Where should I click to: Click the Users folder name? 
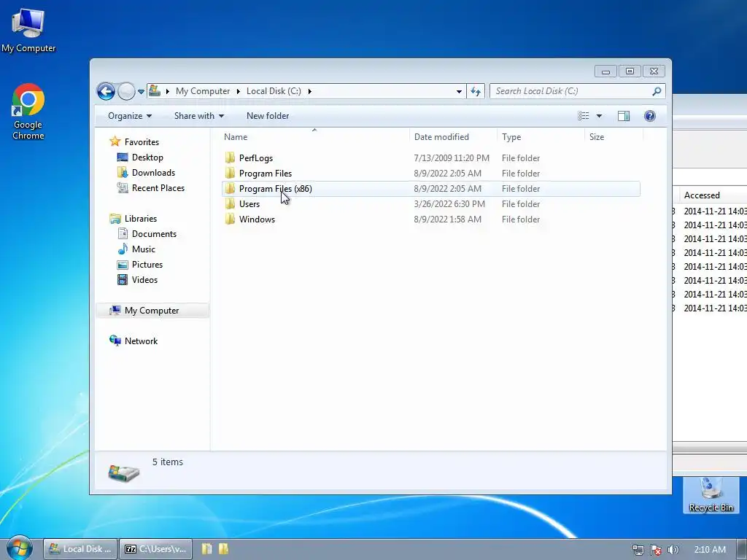point(249,204)
